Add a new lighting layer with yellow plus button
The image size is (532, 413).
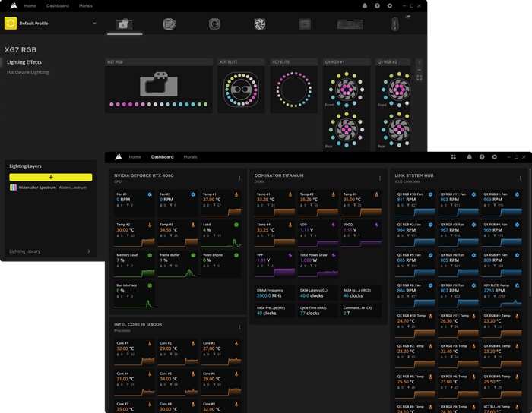[x=50, y=178]
